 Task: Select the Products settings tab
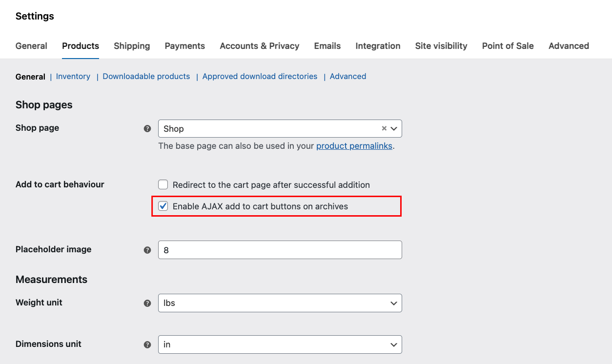[x=81, y=46]
